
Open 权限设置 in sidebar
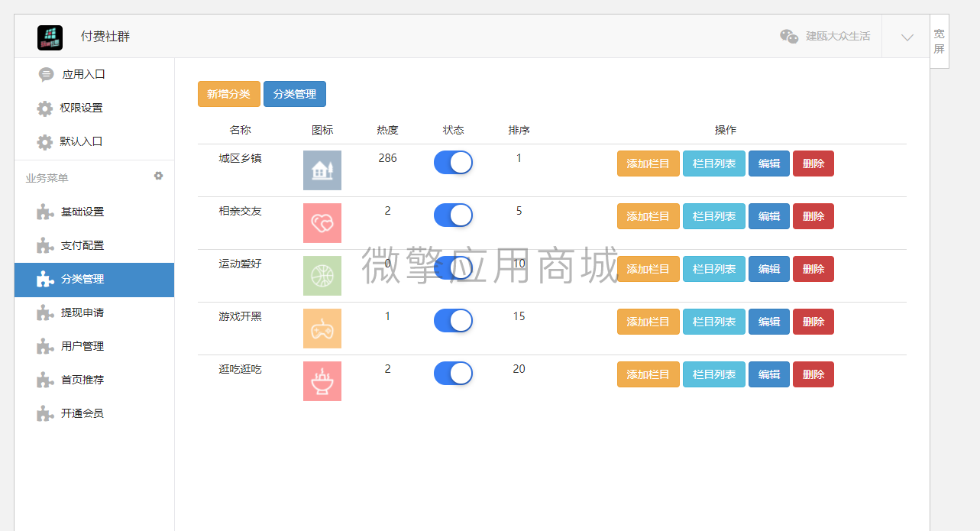point(94,108)
